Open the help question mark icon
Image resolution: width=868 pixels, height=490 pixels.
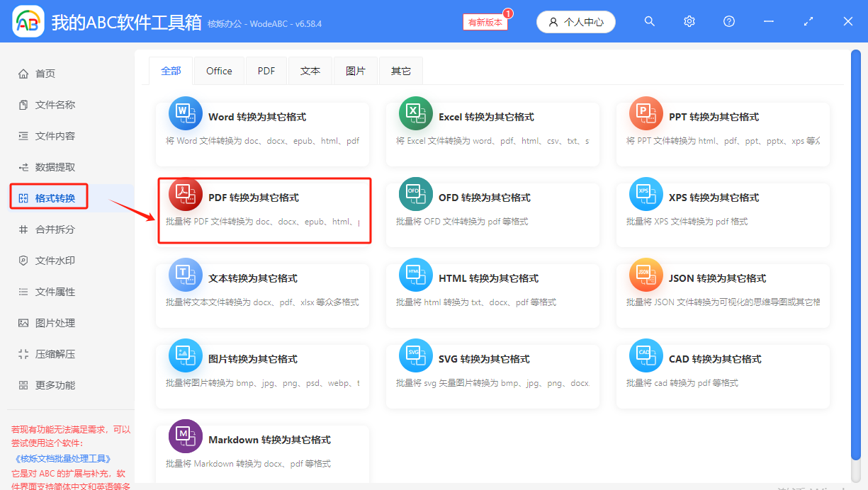729,22
